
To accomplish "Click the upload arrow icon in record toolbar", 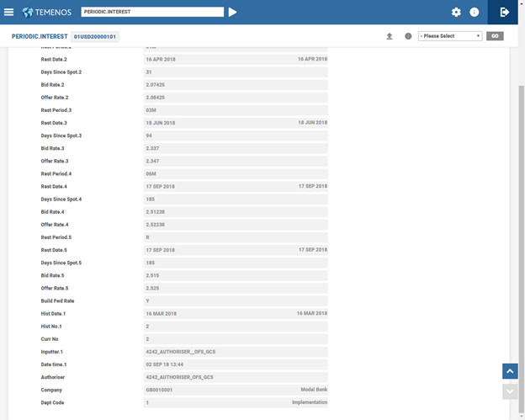I will (x=390, y=36).
